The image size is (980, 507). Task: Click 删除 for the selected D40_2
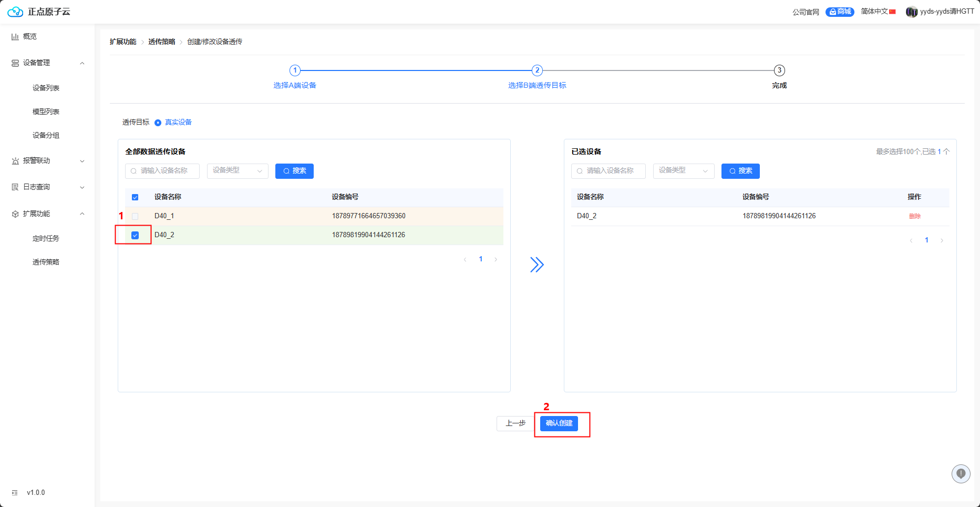914,216
